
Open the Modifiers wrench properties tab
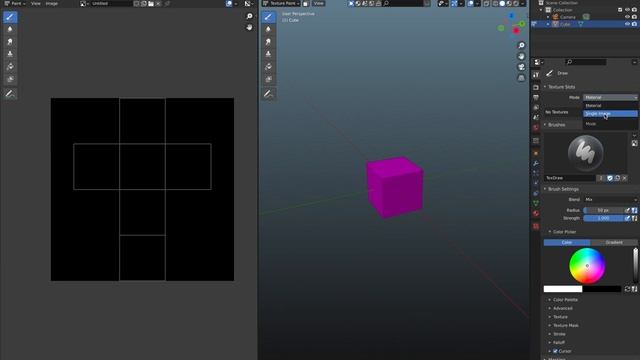[536, 163]
